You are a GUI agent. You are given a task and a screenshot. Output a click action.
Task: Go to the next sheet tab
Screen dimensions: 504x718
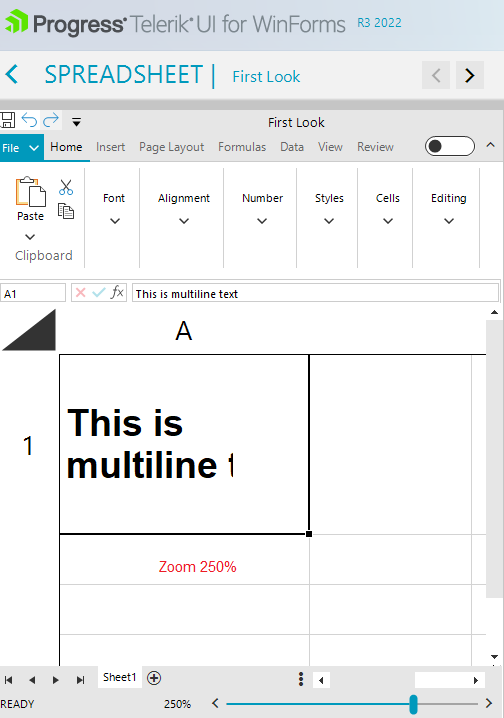click(56, 680)
